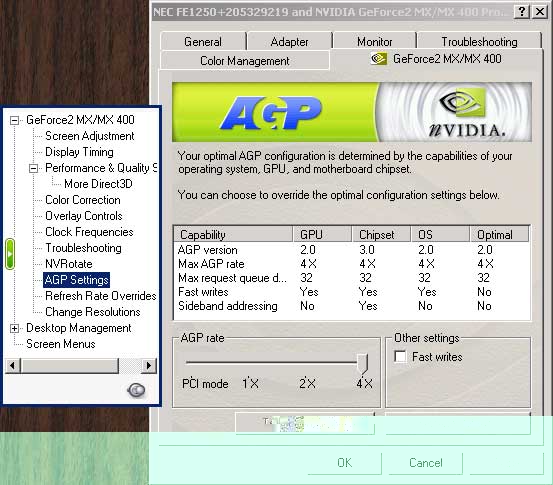Screen dimensions: 553x485
Task: Collapse the Performance & Quality node
Action: click(x=33, y=168)
